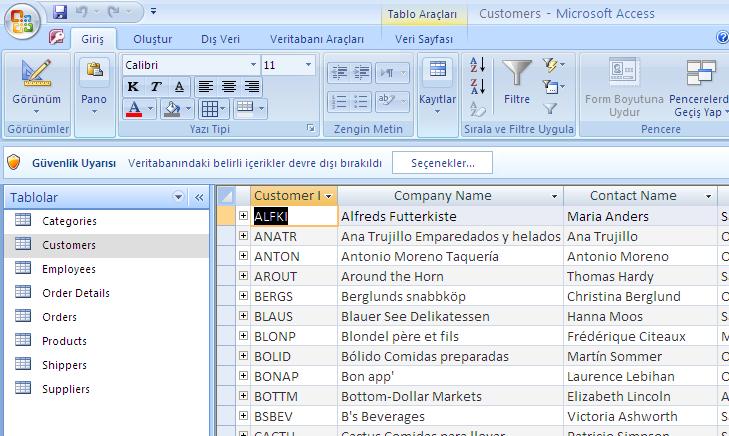Click the Office button logo
Image resolution: width=729 pixels, height=436 pixels.
coord(22,21)
